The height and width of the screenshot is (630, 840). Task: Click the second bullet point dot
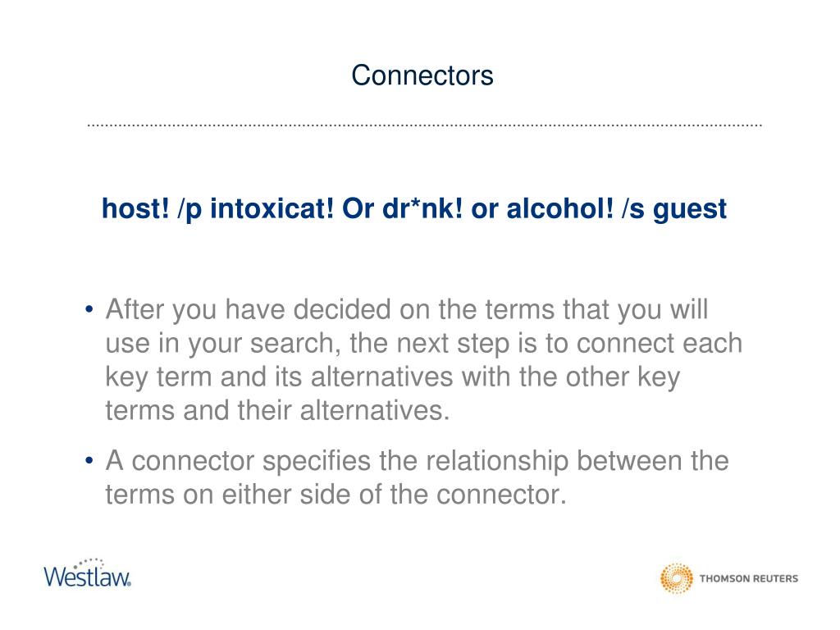pos(89,461)
